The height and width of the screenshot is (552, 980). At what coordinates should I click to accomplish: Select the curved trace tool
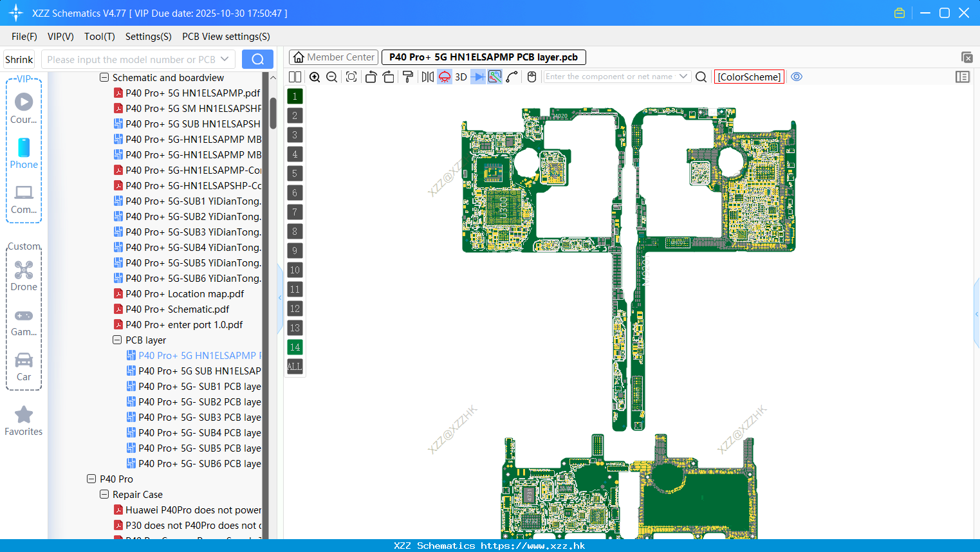tap(512, 77)
